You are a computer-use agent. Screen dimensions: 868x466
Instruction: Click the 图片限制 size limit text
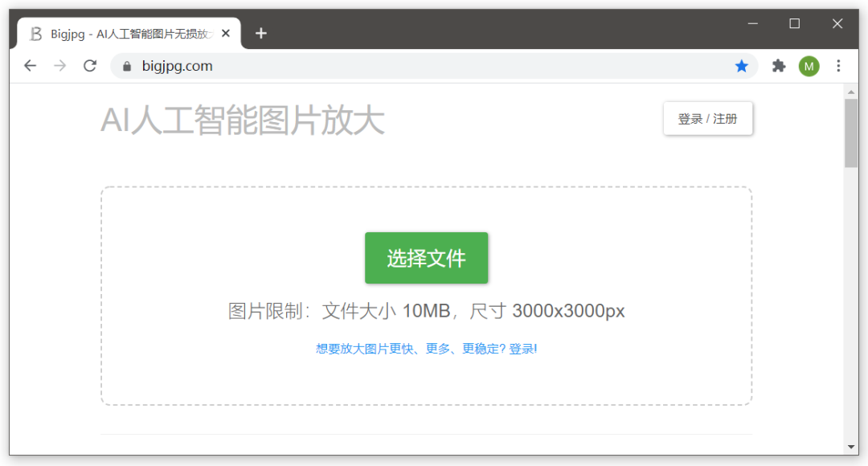pyautogui.click(x=426, y=311)
